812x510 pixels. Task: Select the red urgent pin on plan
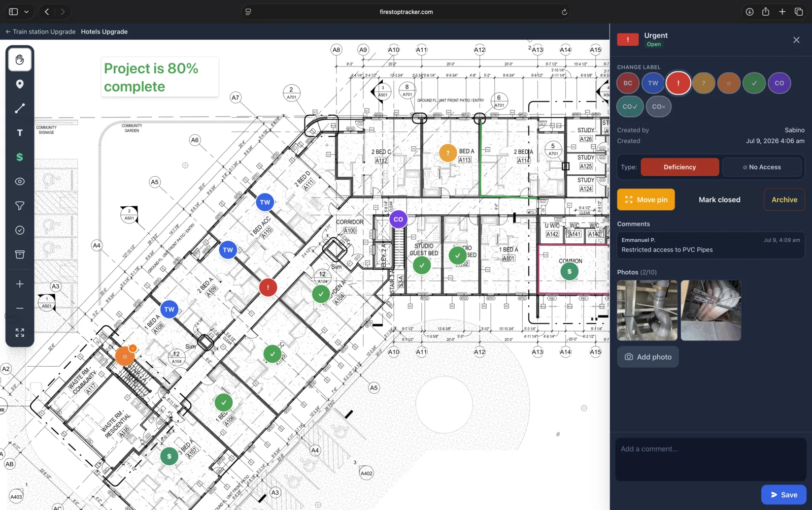point(268,288)
